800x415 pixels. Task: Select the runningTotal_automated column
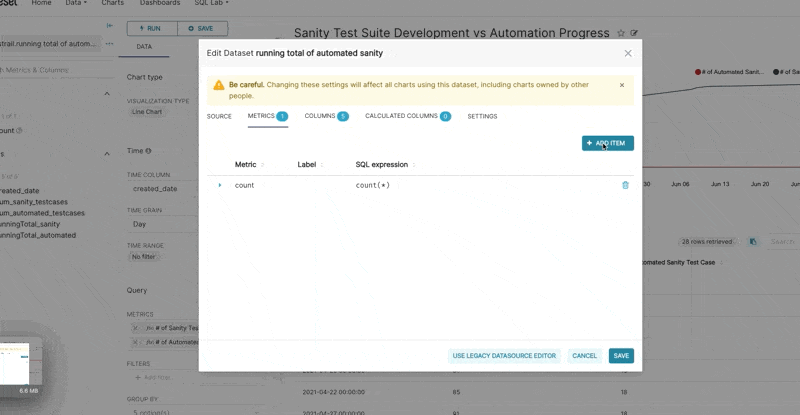(38, 236)
